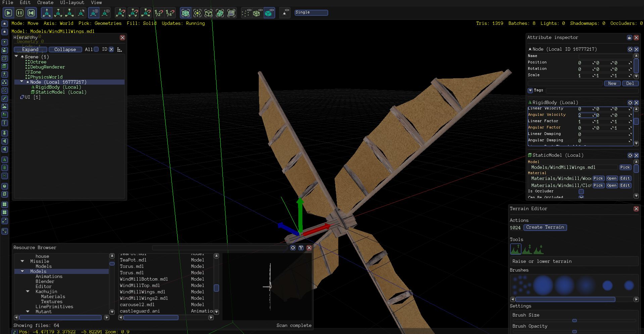Select Pick Lights mode icon
644x334 pixels.
pyautogui.click(x=197, y=13)
